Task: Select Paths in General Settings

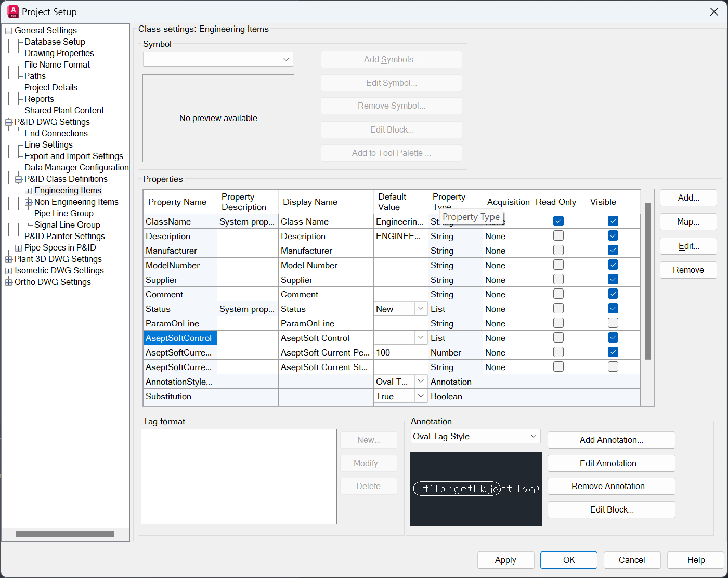Action: (35, 76)
